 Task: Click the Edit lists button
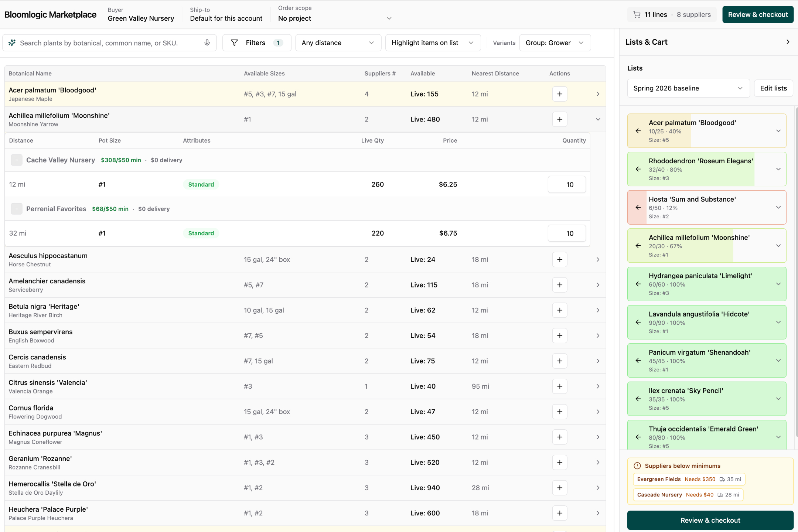pyautogui.click(x=773, y=88)
